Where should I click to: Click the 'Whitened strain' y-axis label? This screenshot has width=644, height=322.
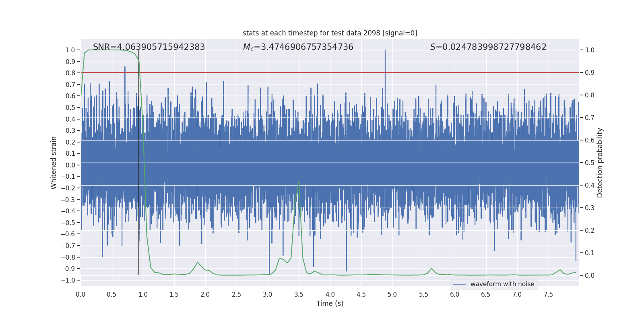[x=54, y=163]
